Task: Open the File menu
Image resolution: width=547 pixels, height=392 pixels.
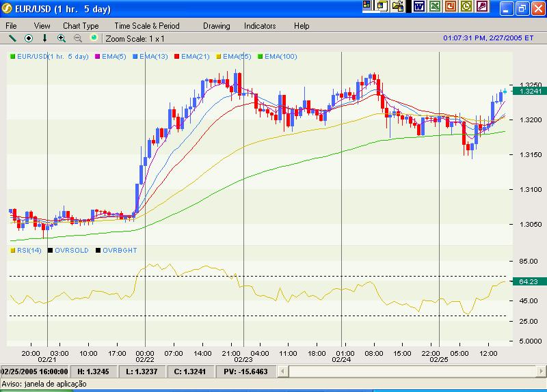Action: [11, 26]
